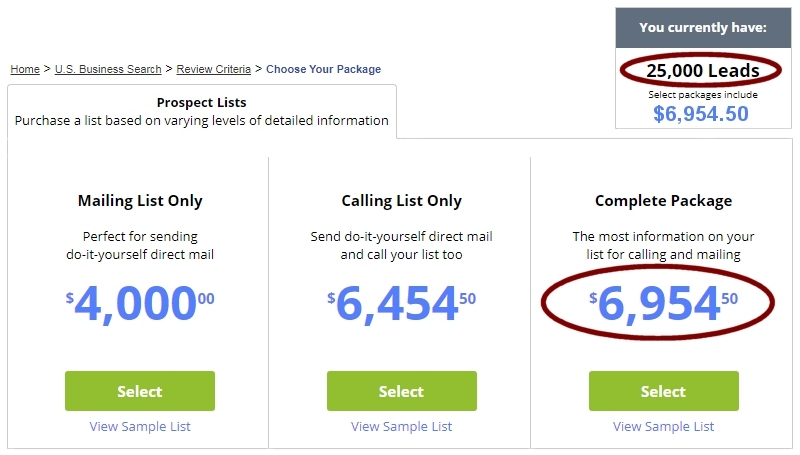Click the 25,000 Leads count

702,71
